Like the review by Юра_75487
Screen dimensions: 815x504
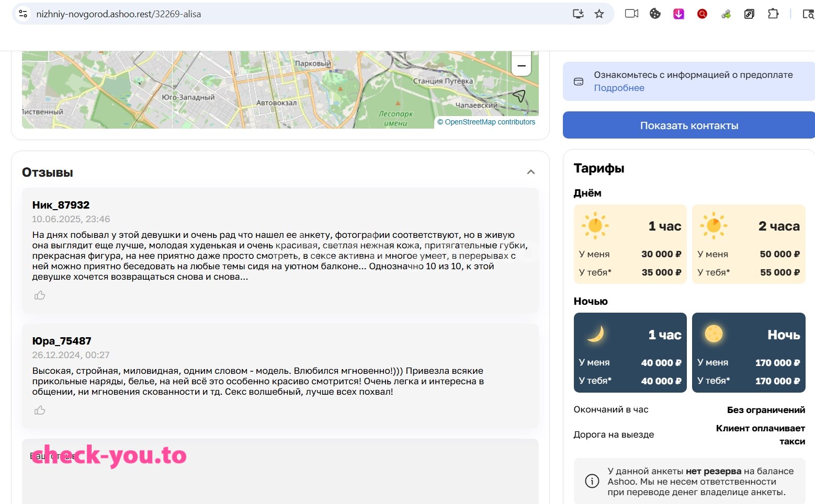[x=40, y=410]
